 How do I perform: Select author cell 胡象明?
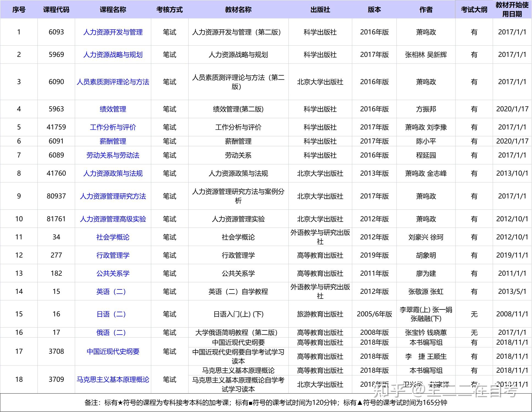click(x=426, y=255)
